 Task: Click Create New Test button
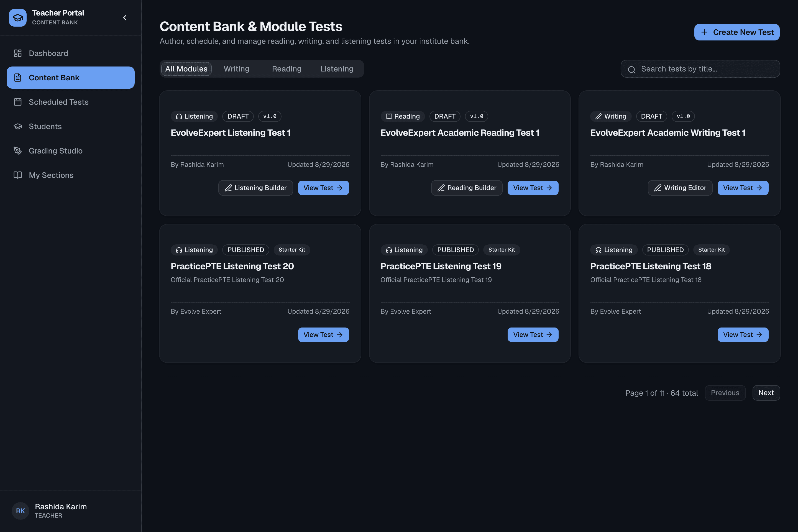(736, 32)
